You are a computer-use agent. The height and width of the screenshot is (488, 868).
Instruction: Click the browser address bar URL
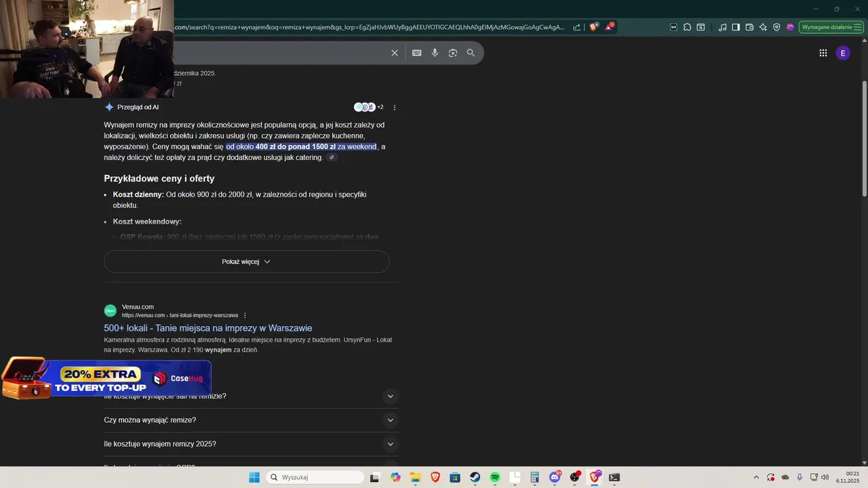coord(370,27)
